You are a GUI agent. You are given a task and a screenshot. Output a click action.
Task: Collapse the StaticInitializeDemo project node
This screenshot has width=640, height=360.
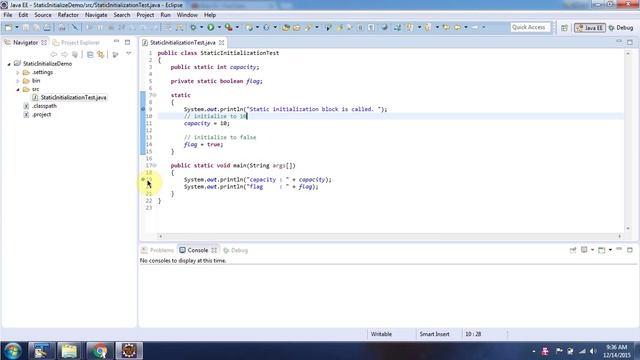click(9, 64)
